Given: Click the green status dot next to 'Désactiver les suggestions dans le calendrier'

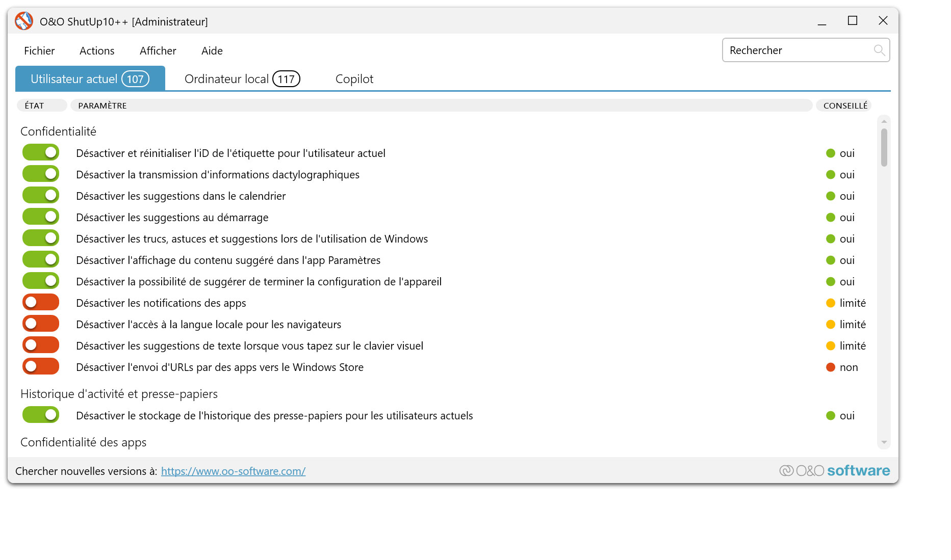Looking at the screenshot, I should [831, 196].
